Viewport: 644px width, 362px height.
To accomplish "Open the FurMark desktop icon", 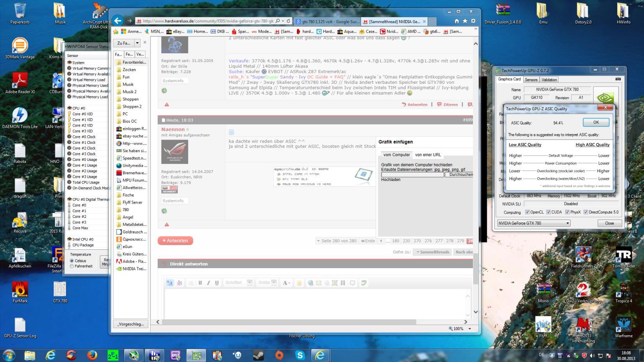I will coord(20,292).
